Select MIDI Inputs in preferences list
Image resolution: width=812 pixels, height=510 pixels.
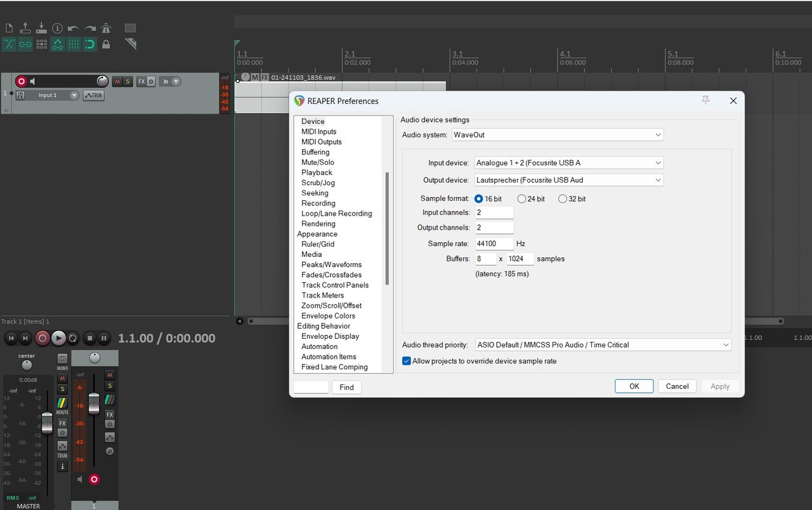pos(319,131)
